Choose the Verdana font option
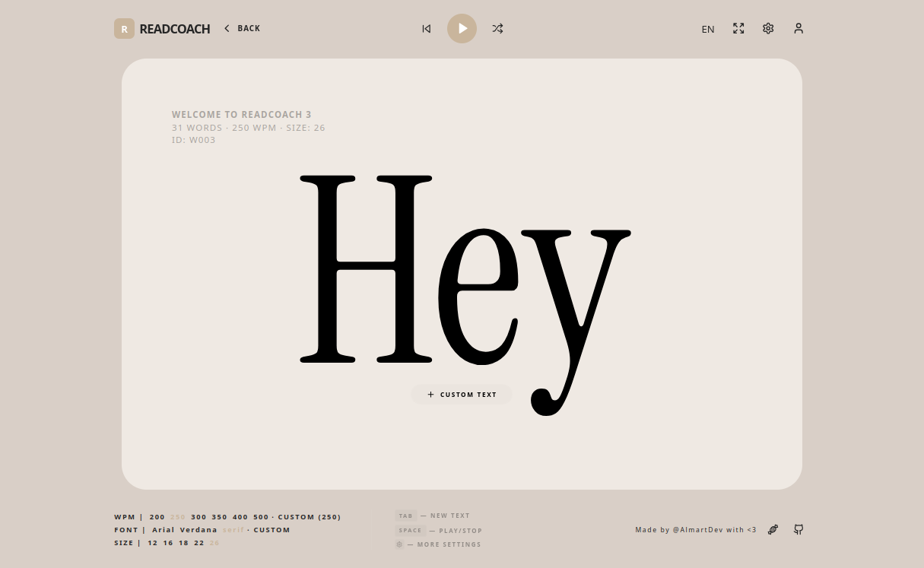This screenshot has width=924, height=568. pyautogui.click(x=198, y=530)
